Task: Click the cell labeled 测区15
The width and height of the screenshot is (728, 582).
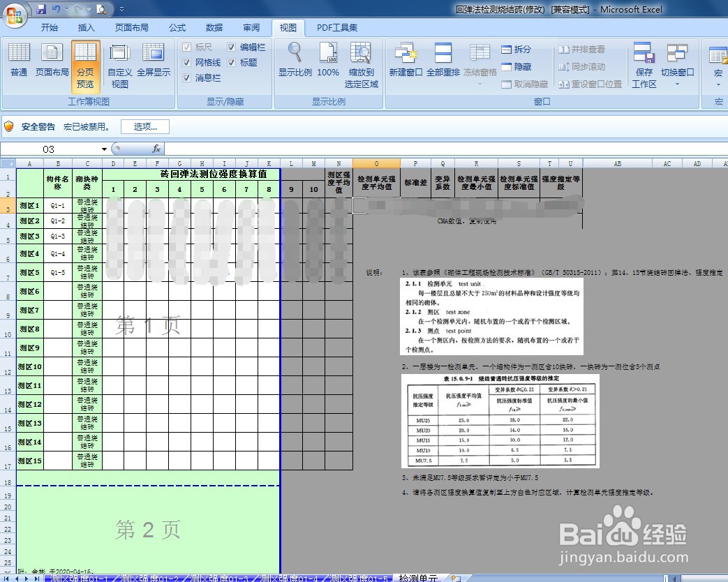Action: click(30, 461)
